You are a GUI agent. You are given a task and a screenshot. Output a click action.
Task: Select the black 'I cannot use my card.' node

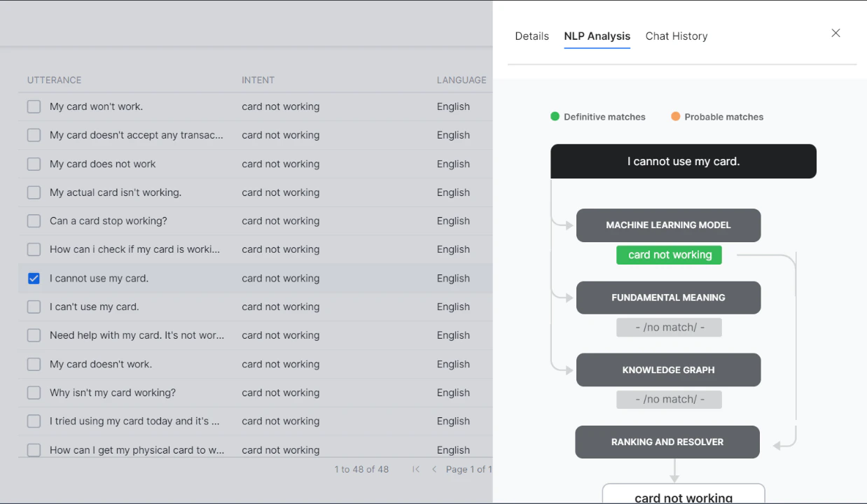click(x=683, y=161)
